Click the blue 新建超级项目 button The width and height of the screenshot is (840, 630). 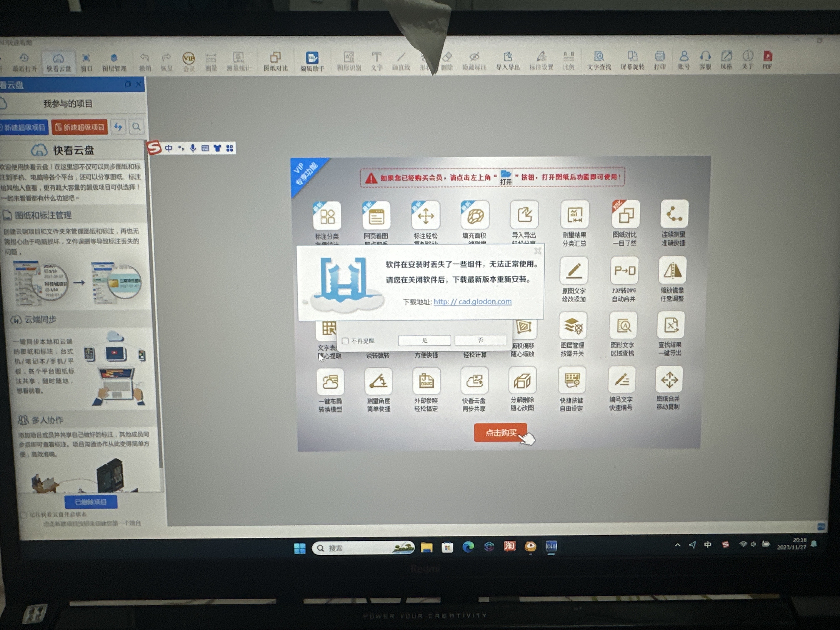tap(24, 127)
